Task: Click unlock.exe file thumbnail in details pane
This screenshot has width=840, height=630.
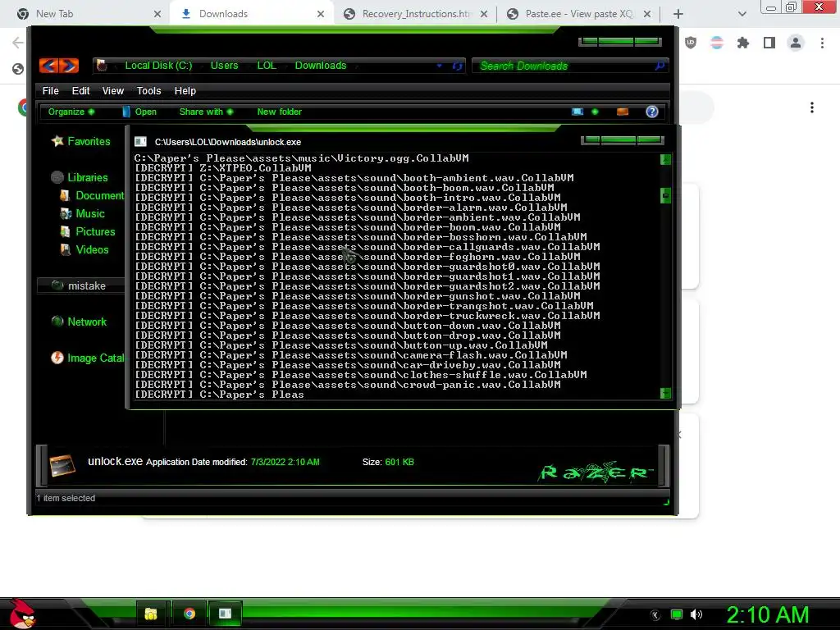Action: click(x=62, y=465)
